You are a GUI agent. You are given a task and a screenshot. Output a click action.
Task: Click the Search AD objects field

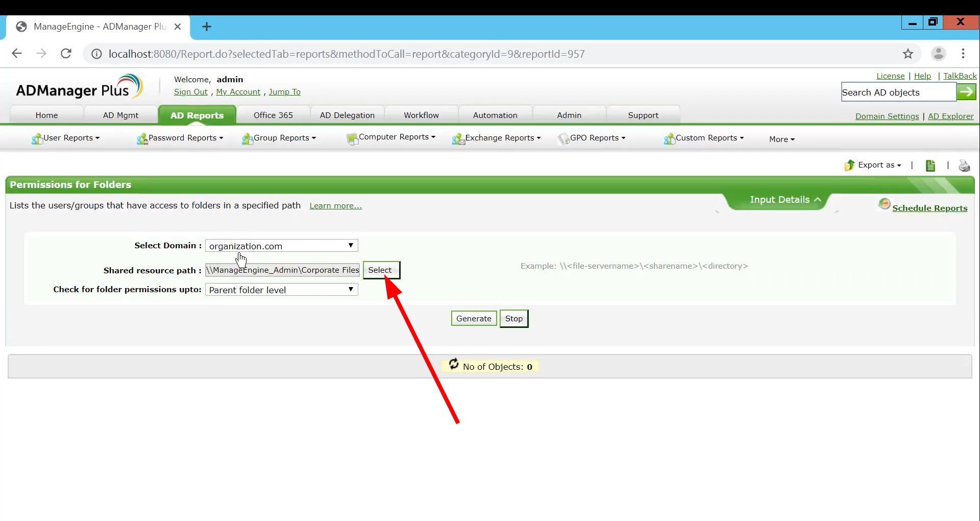tap(898, 92)
